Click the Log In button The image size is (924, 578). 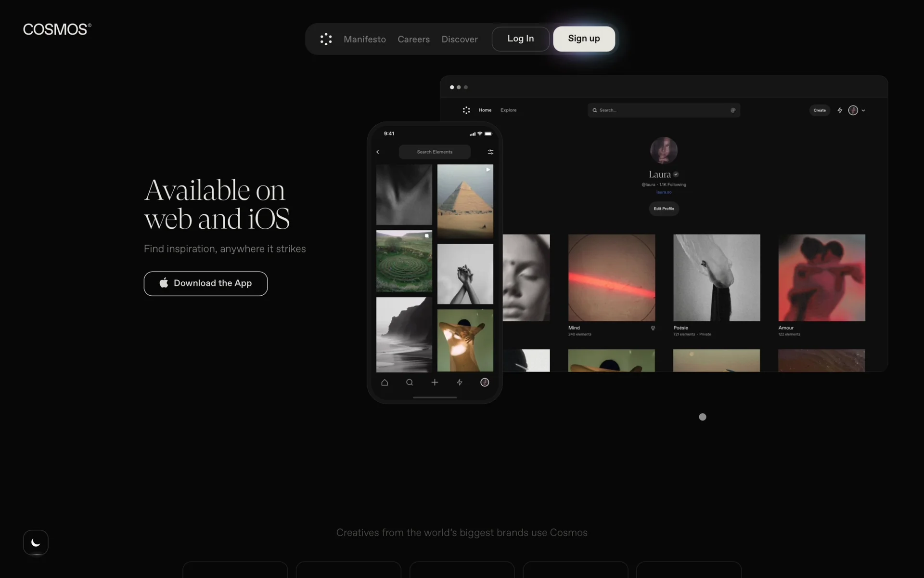tap(520, 39)
